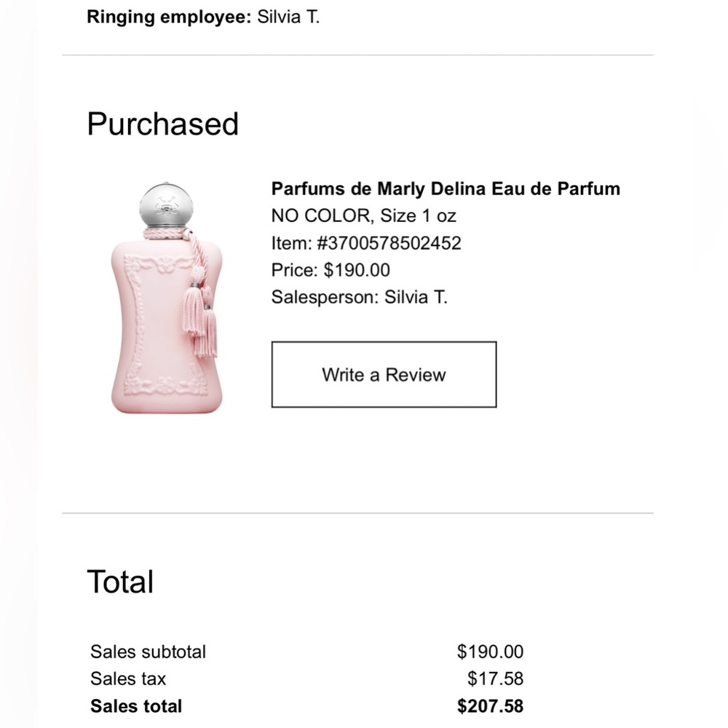Click the Sales tax label

click(128, 678)
